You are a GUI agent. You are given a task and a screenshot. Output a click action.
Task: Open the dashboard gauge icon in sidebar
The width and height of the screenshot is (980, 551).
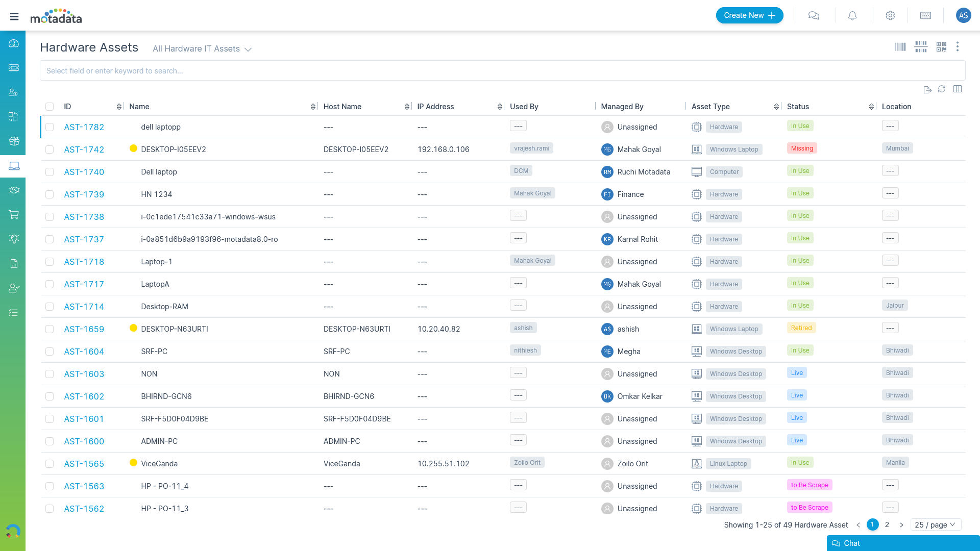click(x=13, y=43)
